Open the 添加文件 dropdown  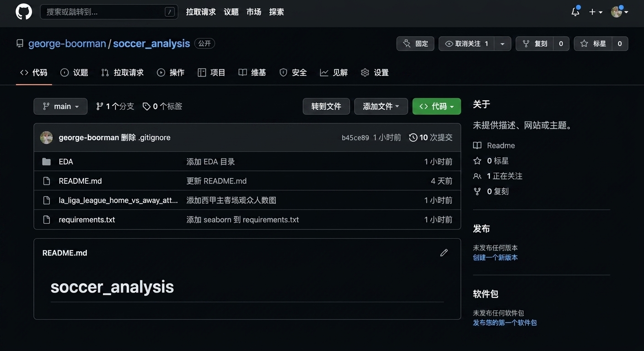pyautogui.click(x=381, y=106)
